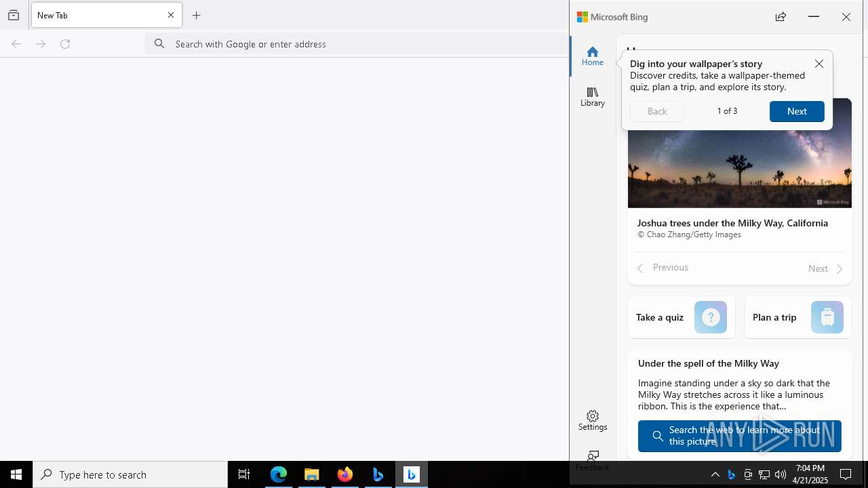
Task: Select the New Tab tab
Action: 106,15
